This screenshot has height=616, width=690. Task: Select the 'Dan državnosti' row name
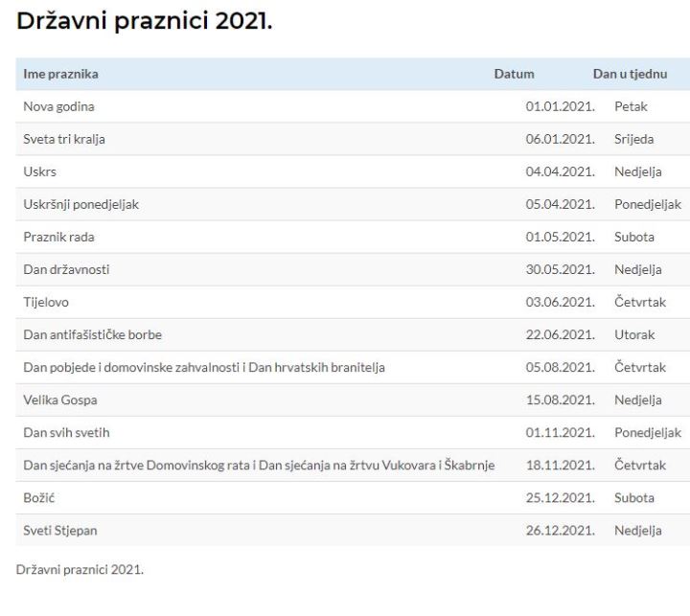click(66, 270)
